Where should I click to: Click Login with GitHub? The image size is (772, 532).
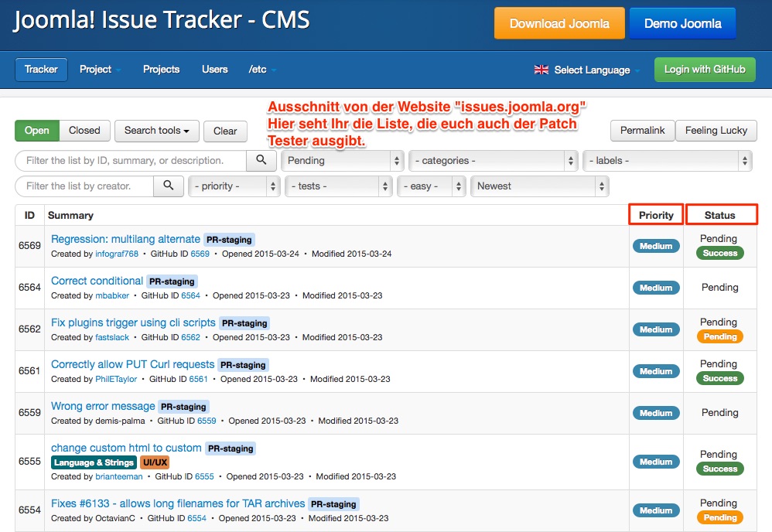[705, 70]
